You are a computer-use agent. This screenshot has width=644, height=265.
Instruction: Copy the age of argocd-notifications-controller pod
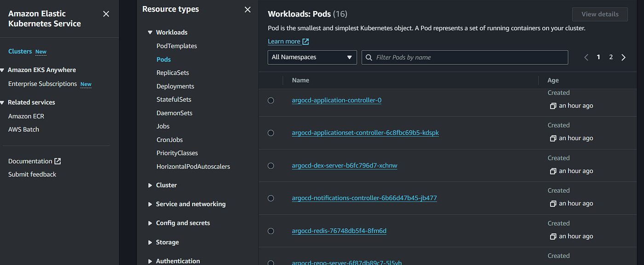point(553,204)
